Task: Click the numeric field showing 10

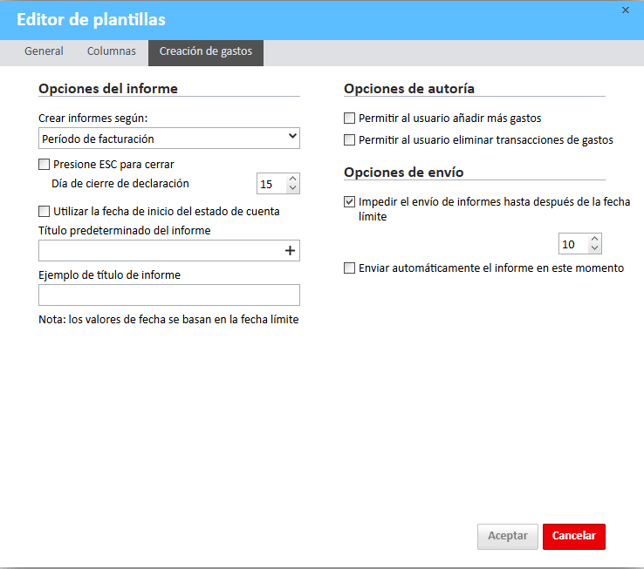Action: click(573, 244)
